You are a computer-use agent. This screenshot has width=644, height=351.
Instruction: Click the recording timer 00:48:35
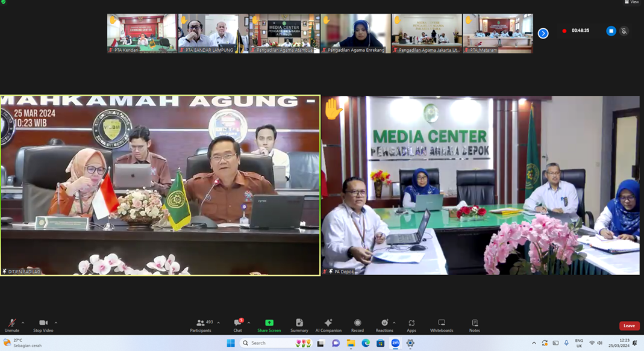tap(580, 31)
